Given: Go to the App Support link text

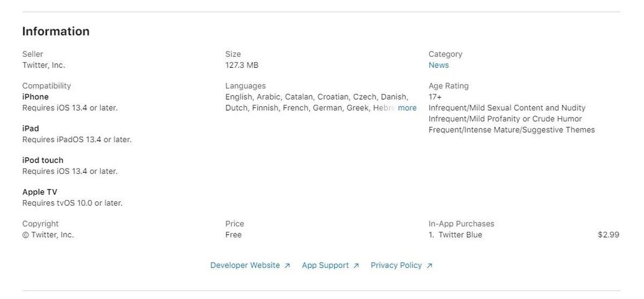Looking at the screenshot, I should tap(325, 265).
